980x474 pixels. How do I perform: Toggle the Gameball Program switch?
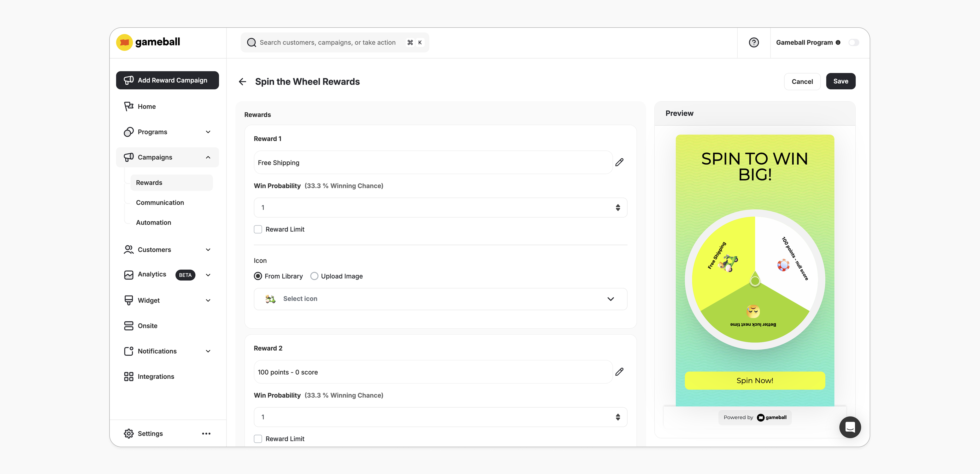coord(854,42)
